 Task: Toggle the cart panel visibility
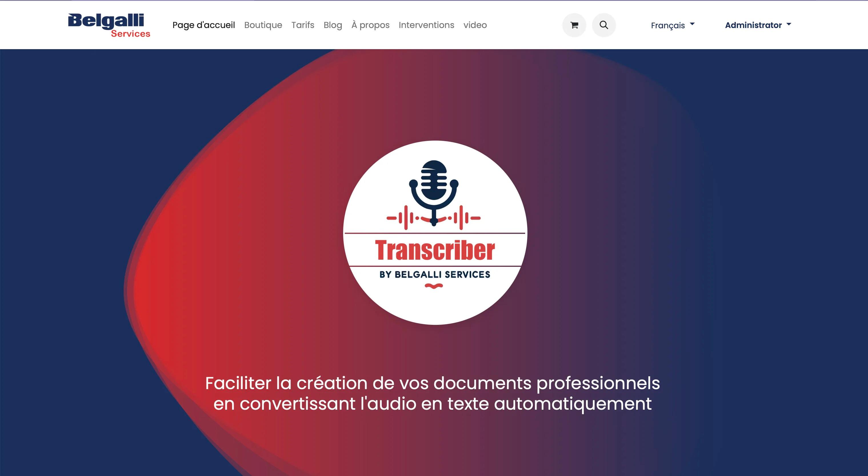click(x=574, y=25)
